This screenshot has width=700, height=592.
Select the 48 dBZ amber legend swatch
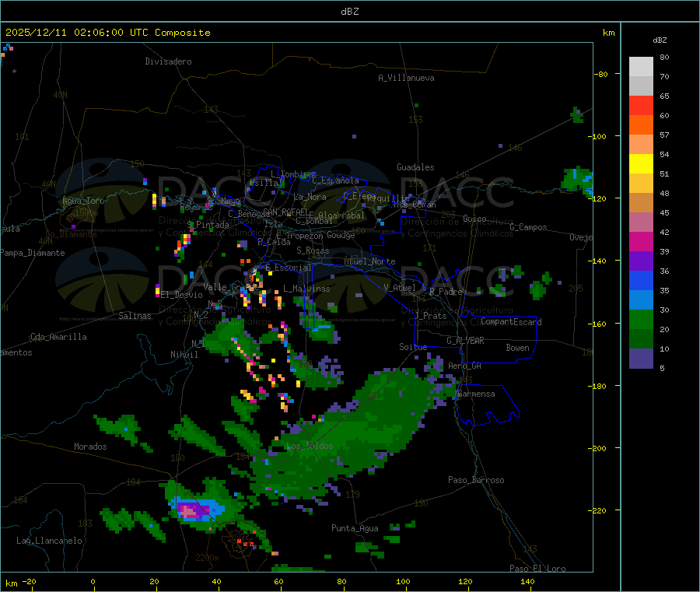point(641,203)
